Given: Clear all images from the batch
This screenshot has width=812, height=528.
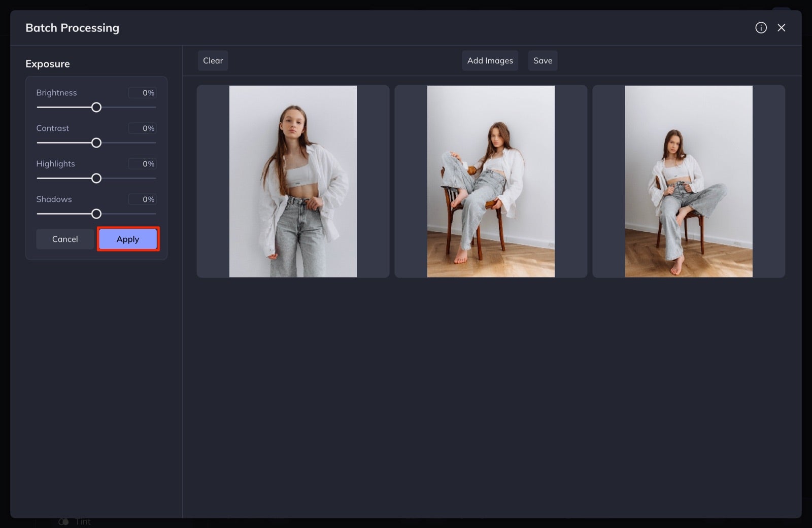Looking at the screenshot, I should 213,60.
